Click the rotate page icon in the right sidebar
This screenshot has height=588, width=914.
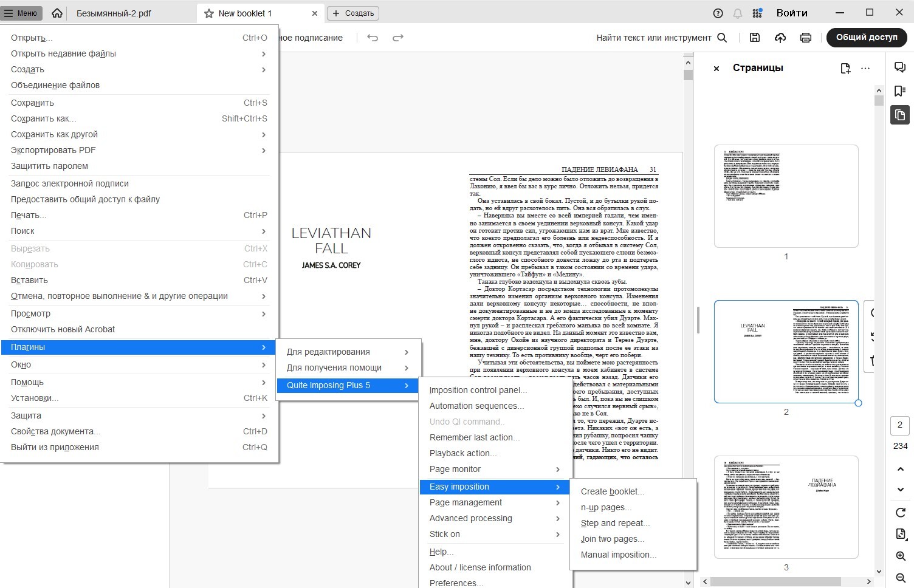click(x=900, y=513)
